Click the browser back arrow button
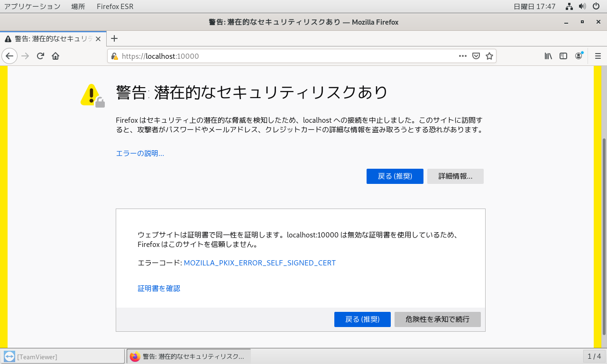This screenshot has width=607, height=364. 9,56
